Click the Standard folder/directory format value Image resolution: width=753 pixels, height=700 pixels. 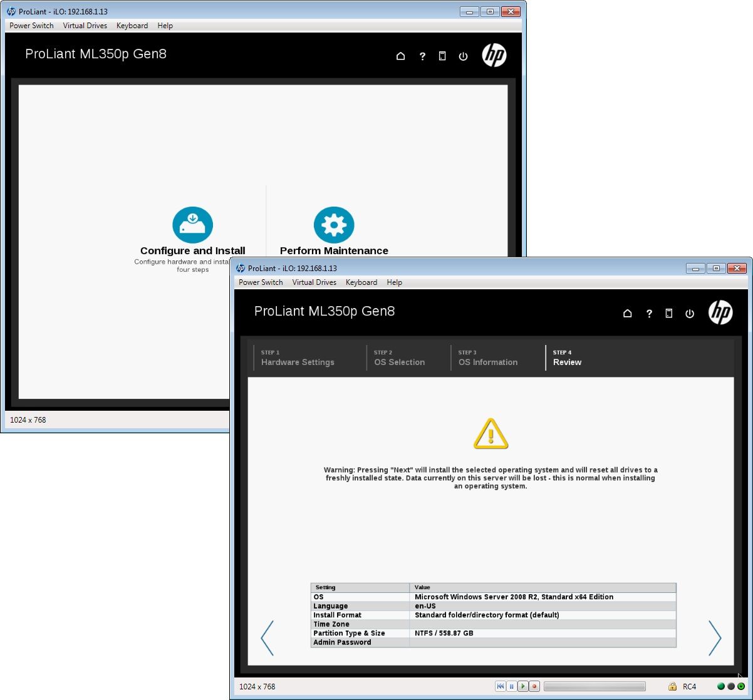click(x=487, y=615)
